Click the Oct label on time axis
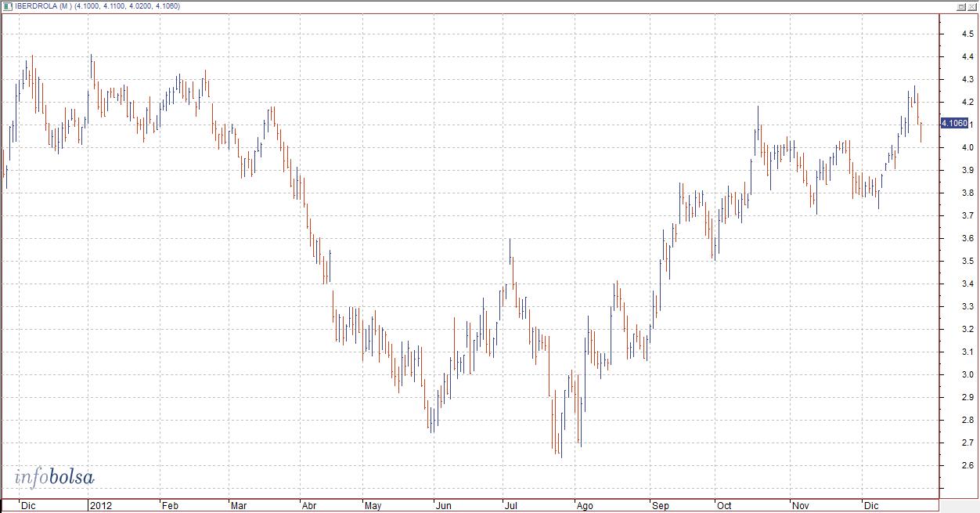Image resolution: width=980 pixels, height=513 pixels. pyautogui.click(x=725, y=506)
